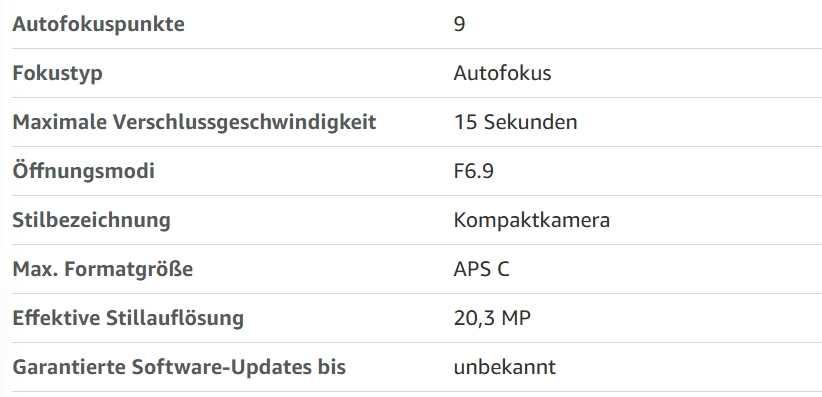The image size is (822, 397).
Task: Select the unbekannt value text
Action: coord(504,367)
